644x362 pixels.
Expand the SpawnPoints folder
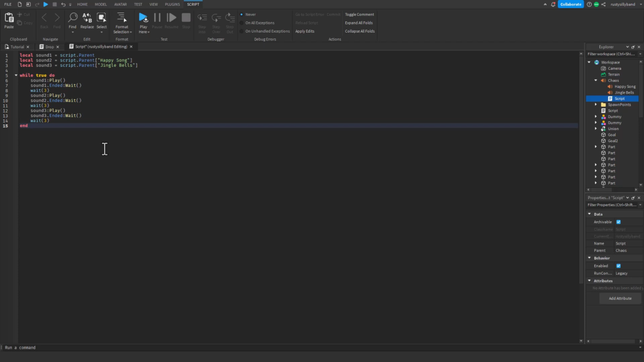(x=596, y=105)
